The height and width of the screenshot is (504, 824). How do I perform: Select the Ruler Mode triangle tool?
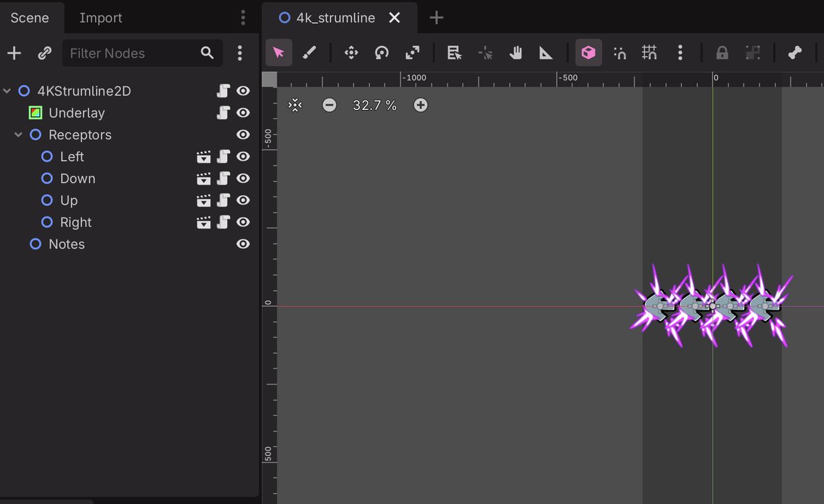[x=547, y=53]
